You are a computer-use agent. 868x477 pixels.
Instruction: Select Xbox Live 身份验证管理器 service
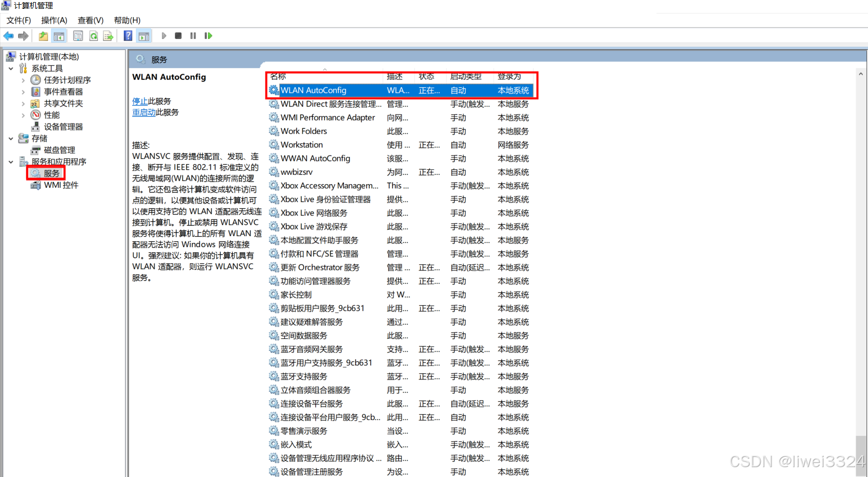[x=400, y=199]
